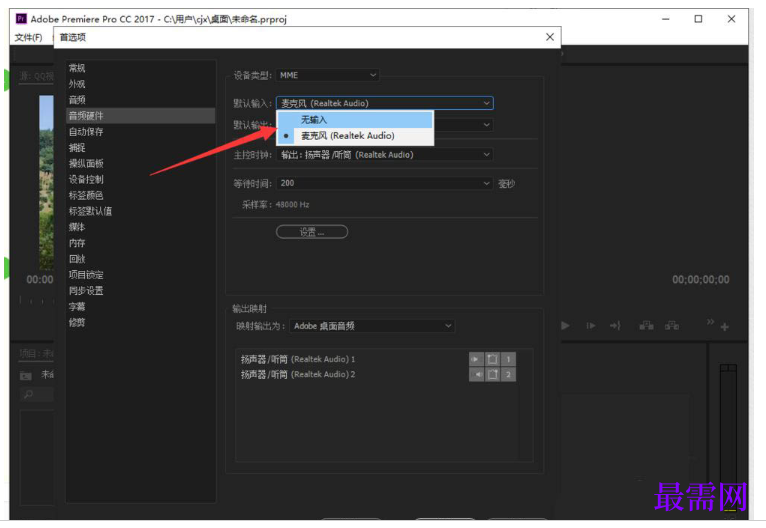Open the button editor plus icon
Screen dimensions: 766x528
[x=725, y=327]
